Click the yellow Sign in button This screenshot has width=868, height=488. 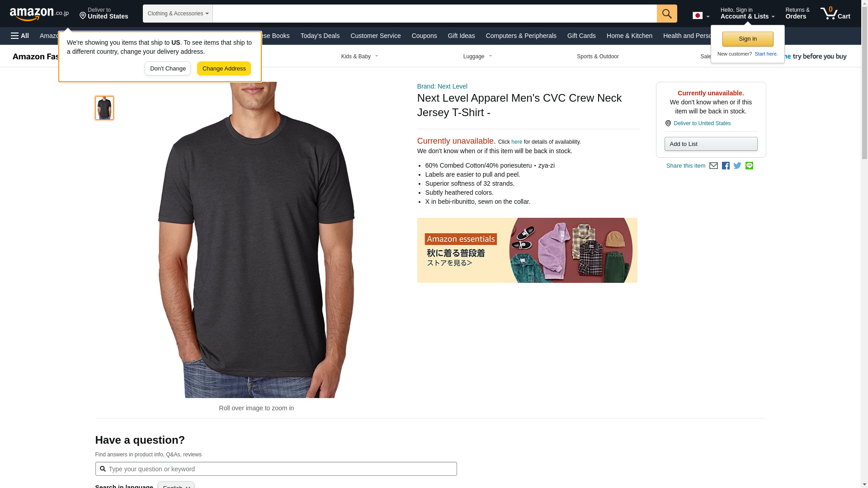point(748,39)
